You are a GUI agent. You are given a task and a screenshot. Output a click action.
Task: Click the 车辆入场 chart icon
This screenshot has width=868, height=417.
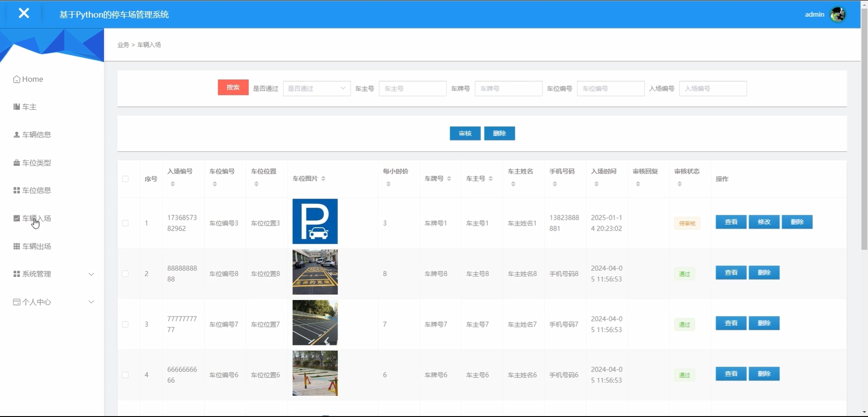pos(17,218)
